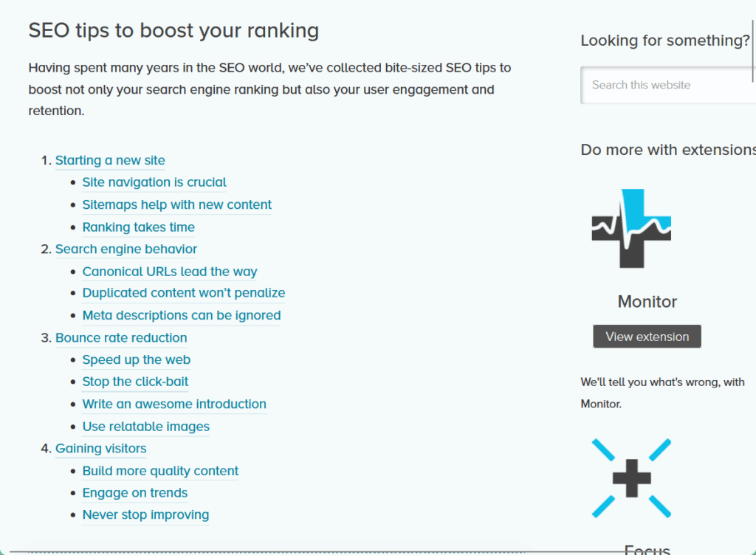Select 'Duplicated content won't penalize' link
The height and width of the screenshot is (555, 756).
point(184,293)
